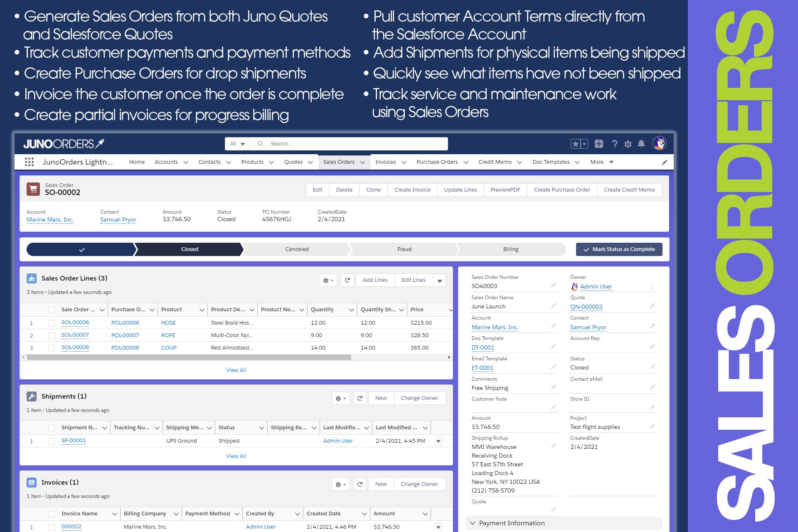Click the global create plus icon
Viewport: 798px width, 532px height.
[599, 143]
